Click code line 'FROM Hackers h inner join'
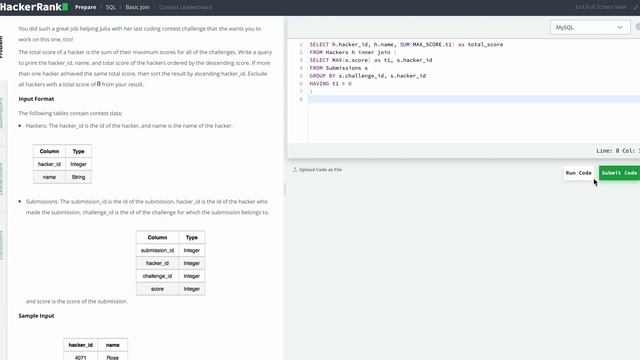Image resolution: width=640 pixels, height=360 pixels. tap(353, 52)
